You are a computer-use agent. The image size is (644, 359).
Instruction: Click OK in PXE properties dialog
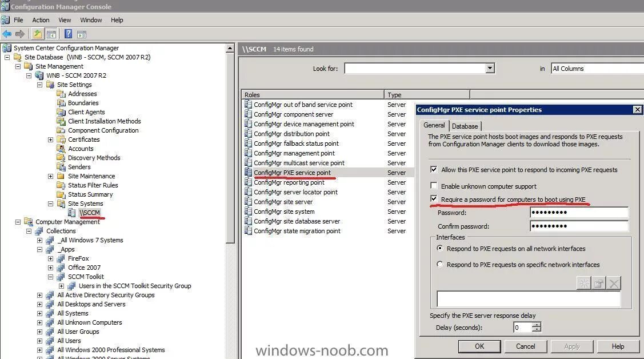coord(479,346)
